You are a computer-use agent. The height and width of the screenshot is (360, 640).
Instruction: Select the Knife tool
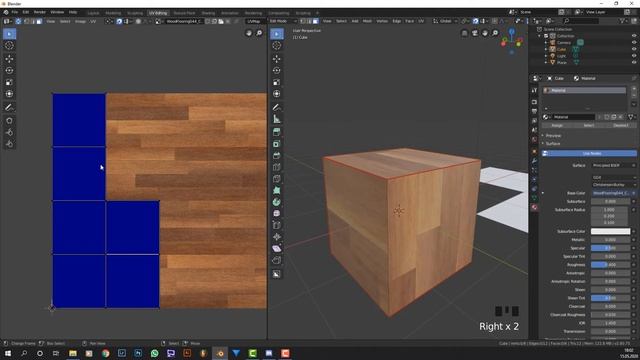click(277, 179)
